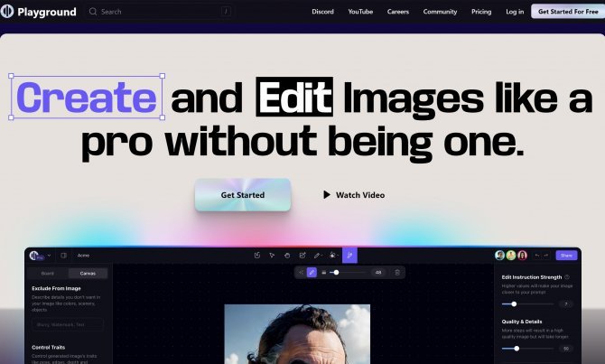Click the Playground logo in header

[38, 12]
